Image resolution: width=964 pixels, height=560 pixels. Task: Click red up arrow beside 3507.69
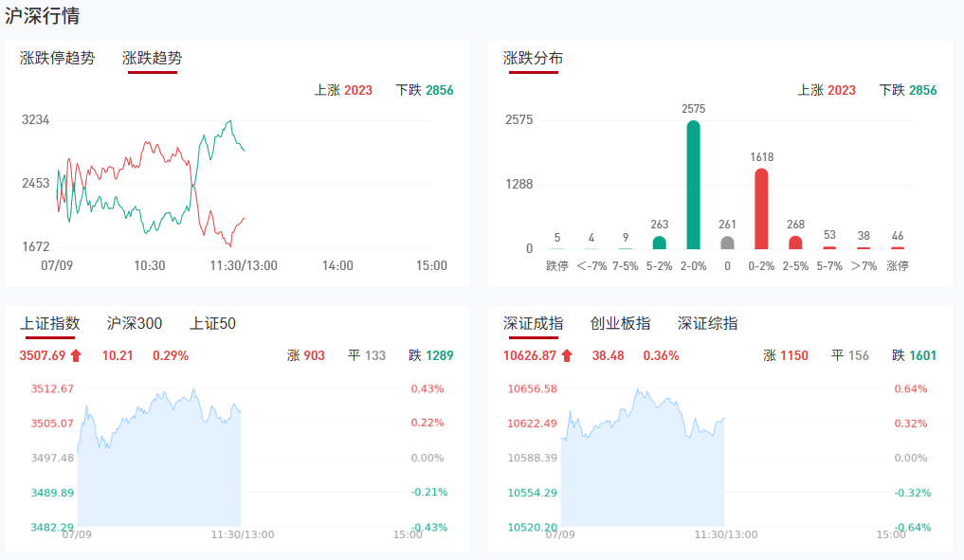click(76, 356)
